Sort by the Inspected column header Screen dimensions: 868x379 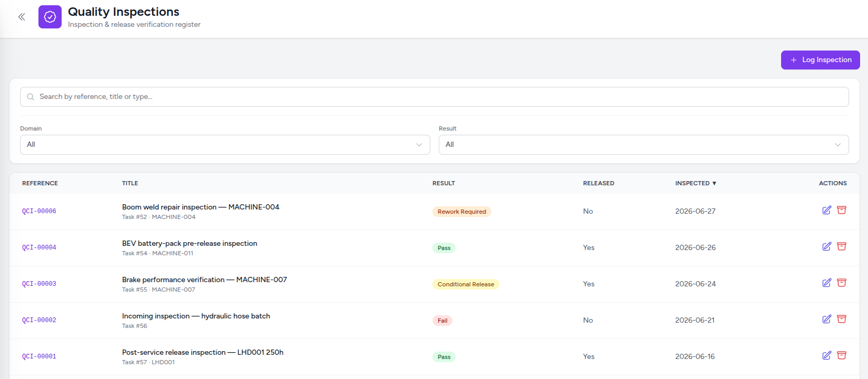696,183
